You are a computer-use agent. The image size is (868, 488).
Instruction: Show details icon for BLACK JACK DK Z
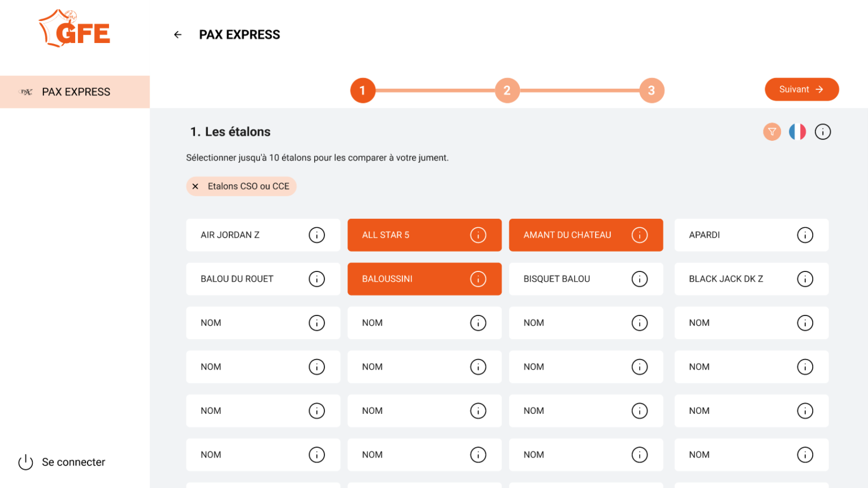pos(804,279)
